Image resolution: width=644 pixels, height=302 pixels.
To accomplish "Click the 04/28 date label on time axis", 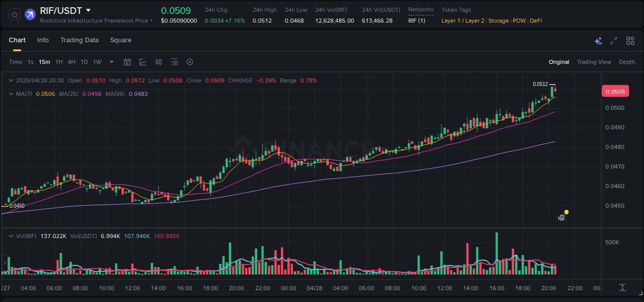I will point(314,288).
